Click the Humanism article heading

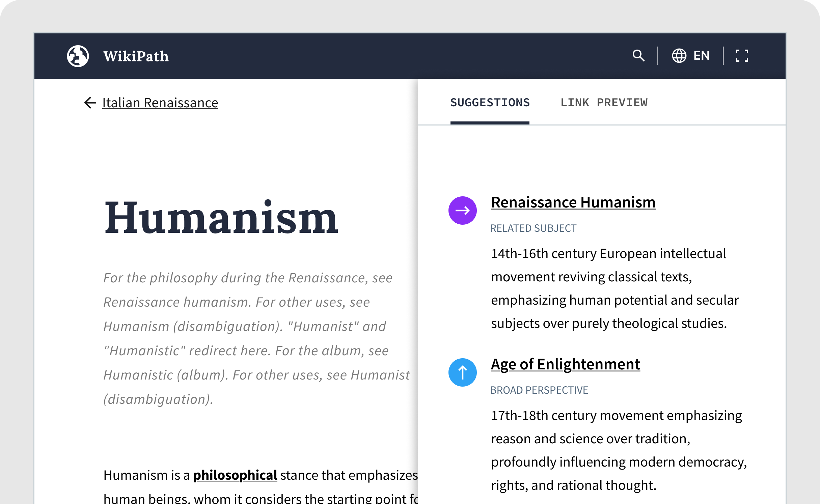coord(221,218)
